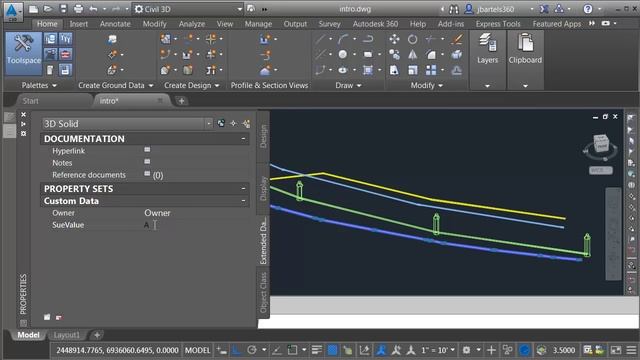Click the Import Survey Data icon
640x360 pixels.
click(x=112, y=39)
